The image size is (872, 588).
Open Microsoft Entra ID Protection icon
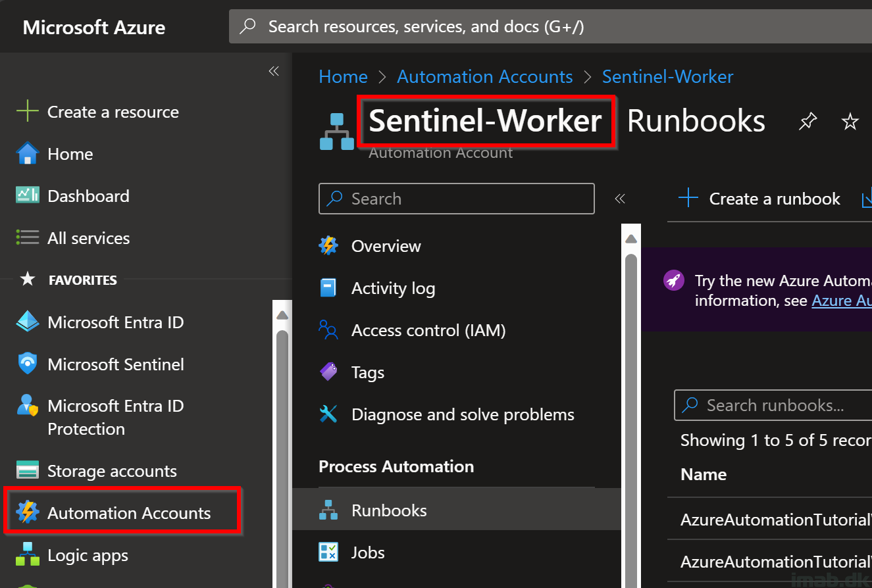[x=27, y=406]
